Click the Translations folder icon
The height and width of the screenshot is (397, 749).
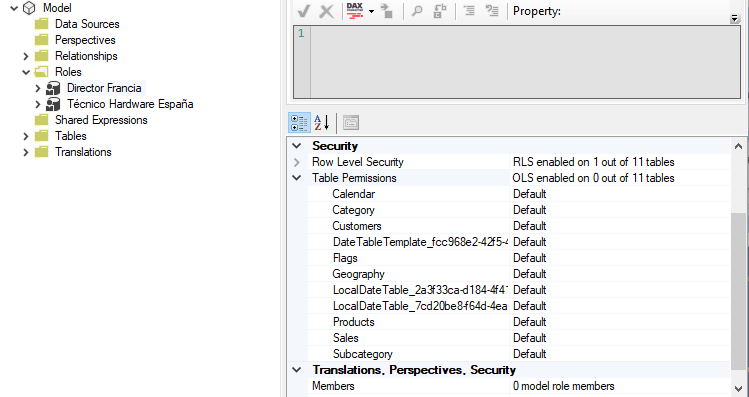coord(42,152)
